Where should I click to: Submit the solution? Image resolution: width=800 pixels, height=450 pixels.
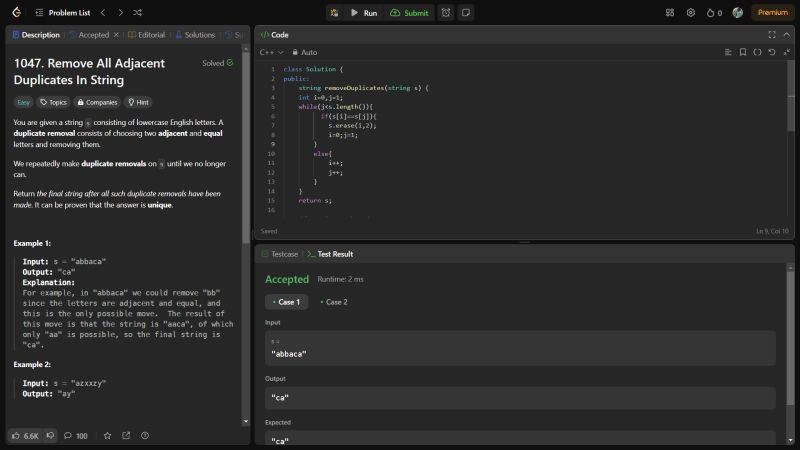tap(409, 13)
